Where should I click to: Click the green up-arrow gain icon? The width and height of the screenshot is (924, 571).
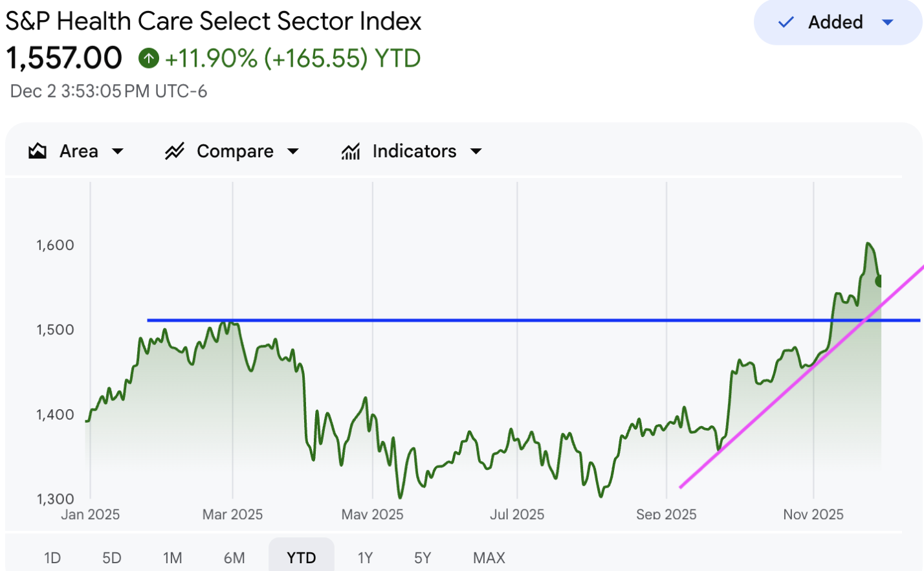[x=149, y=59]
